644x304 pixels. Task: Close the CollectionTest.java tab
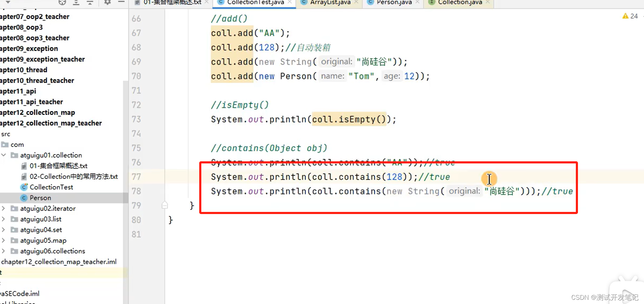pos(290,2)
